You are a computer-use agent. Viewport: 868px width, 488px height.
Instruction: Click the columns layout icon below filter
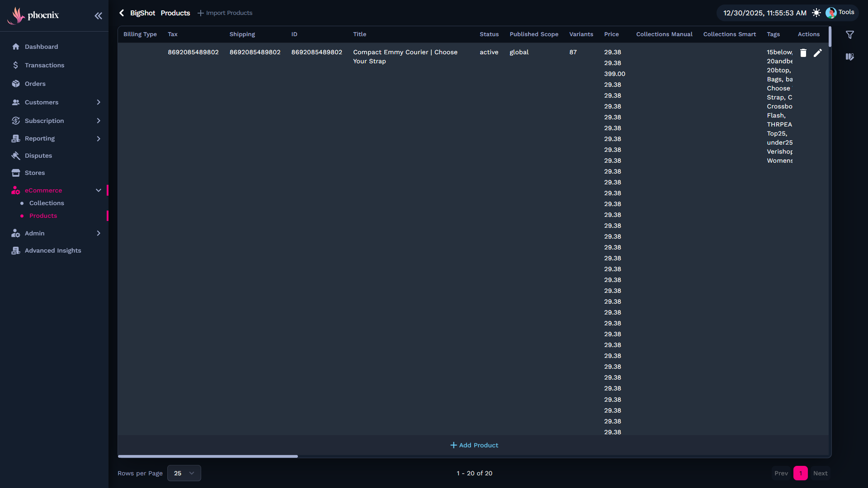pyautogui.click(x=850, y=57)
